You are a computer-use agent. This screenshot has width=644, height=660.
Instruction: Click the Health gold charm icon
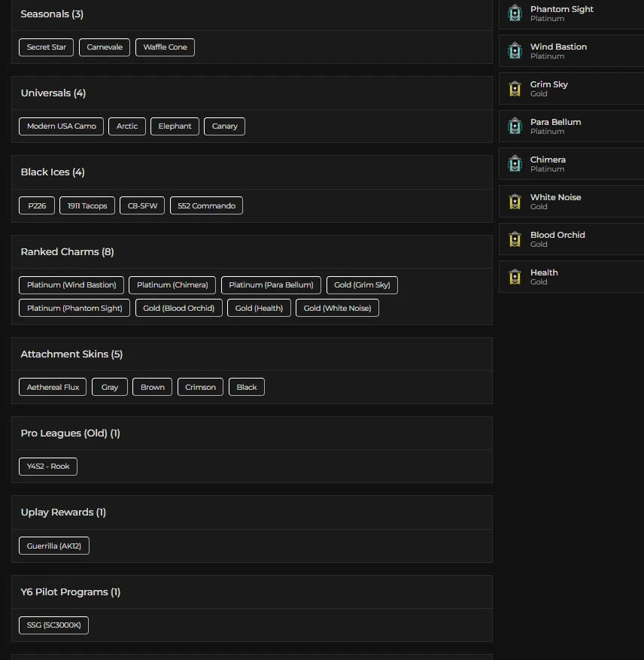click(x=515, y=276)
